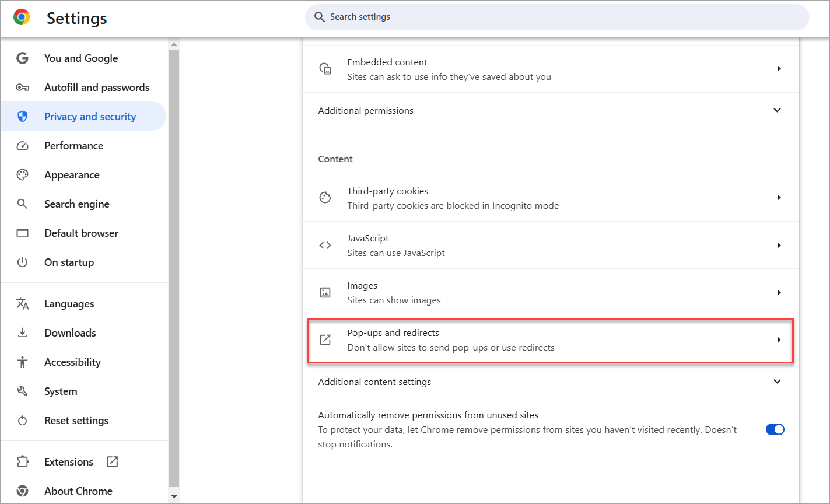Click the Pop-ups and redirects icon
Screen dimensions: 830x504
click(325, 340)
